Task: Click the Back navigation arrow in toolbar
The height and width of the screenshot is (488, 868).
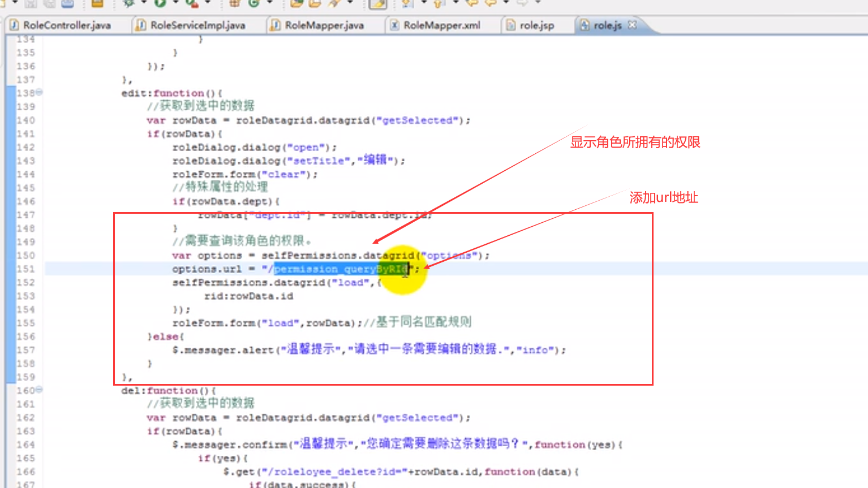Action: click(490, 3)
